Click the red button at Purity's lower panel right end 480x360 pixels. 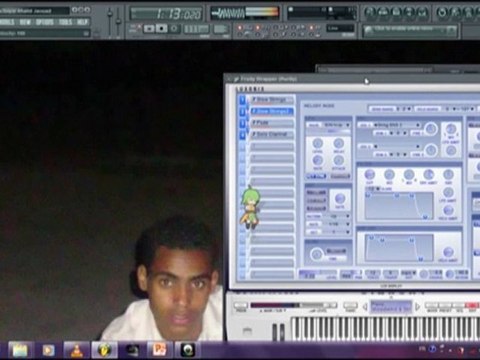point(472,306)
